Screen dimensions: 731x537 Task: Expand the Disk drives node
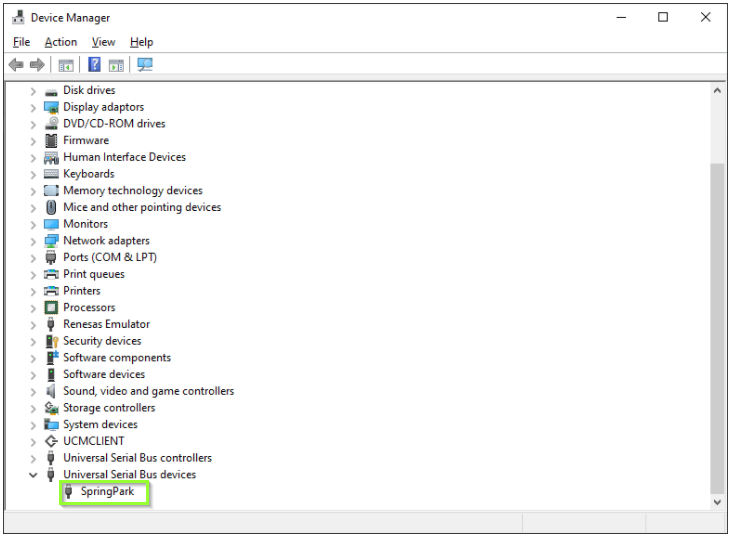point(33,91)
